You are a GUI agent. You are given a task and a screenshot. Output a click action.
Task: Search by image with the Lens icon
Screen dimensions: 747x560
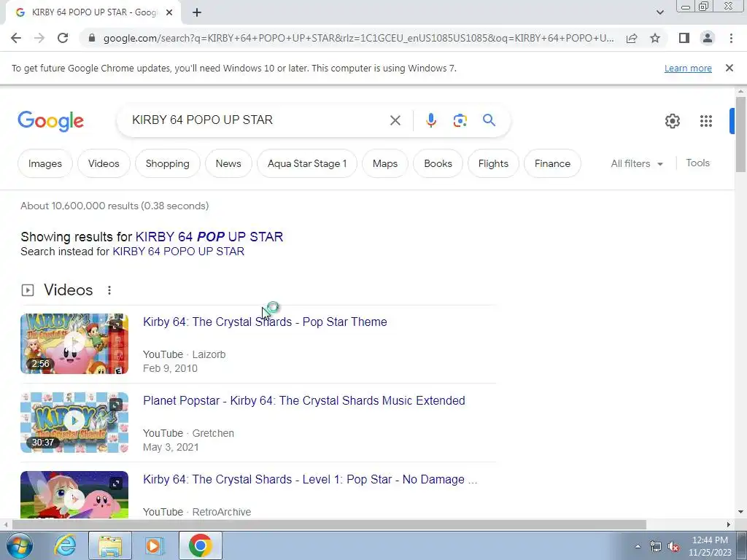coord(460,120)
